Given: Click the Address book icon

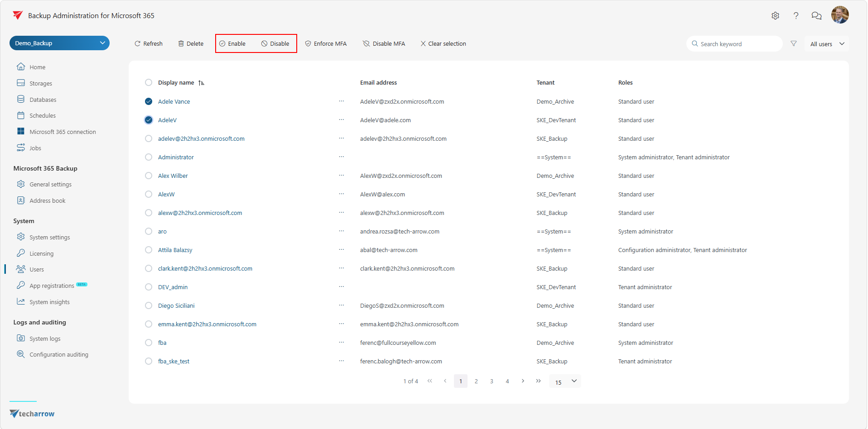Looking at the screenshot, I should click(21, 200).
